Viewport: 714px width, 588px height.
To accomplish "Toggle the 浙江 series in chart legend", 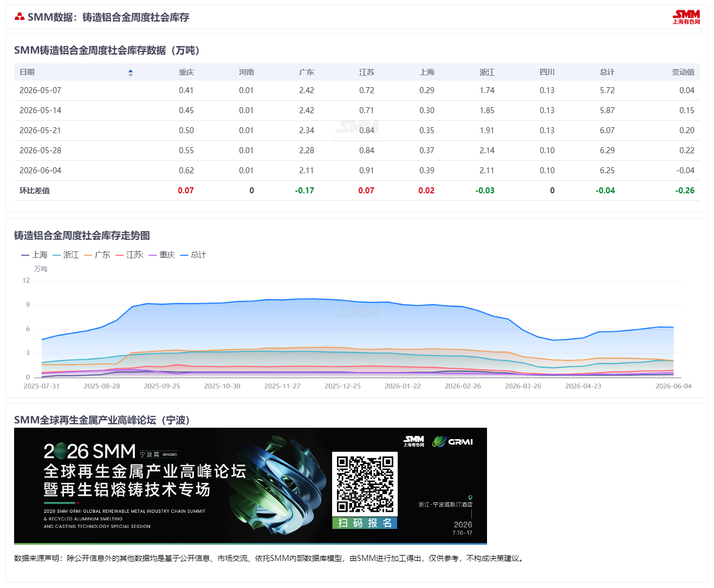I will 66,254.
